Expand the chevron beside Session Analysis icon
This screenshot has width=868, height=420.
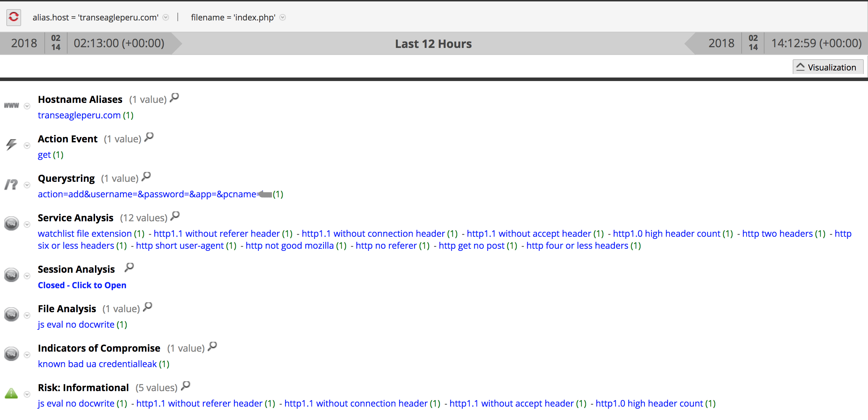[x=27, y=276]
